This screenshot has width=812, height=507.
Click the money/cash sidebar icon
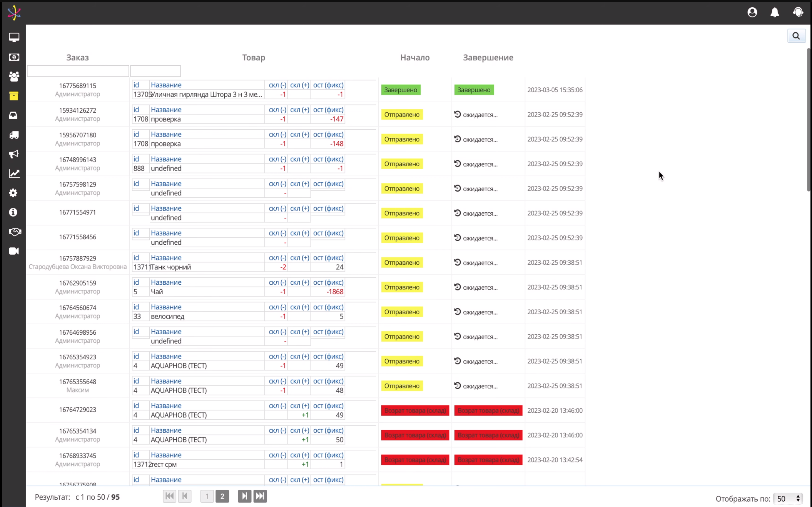(14, 57)
